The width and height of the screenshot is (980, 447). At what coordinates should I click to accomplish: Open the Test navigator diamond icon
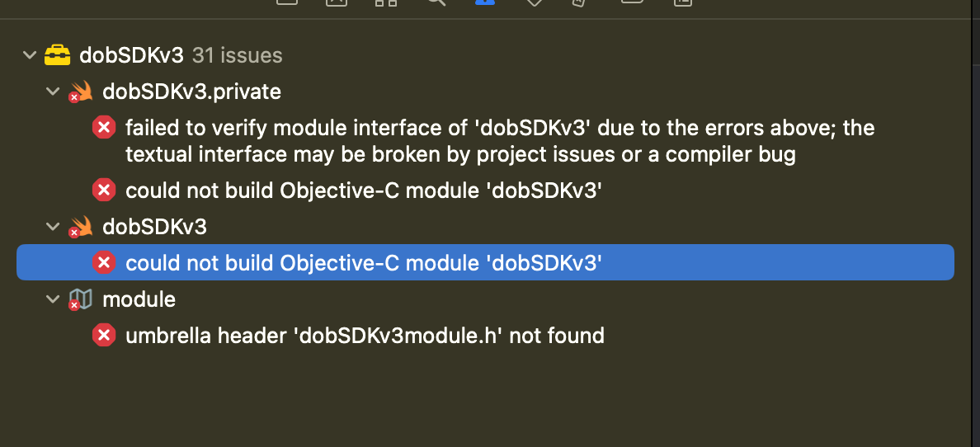[534, 3]
